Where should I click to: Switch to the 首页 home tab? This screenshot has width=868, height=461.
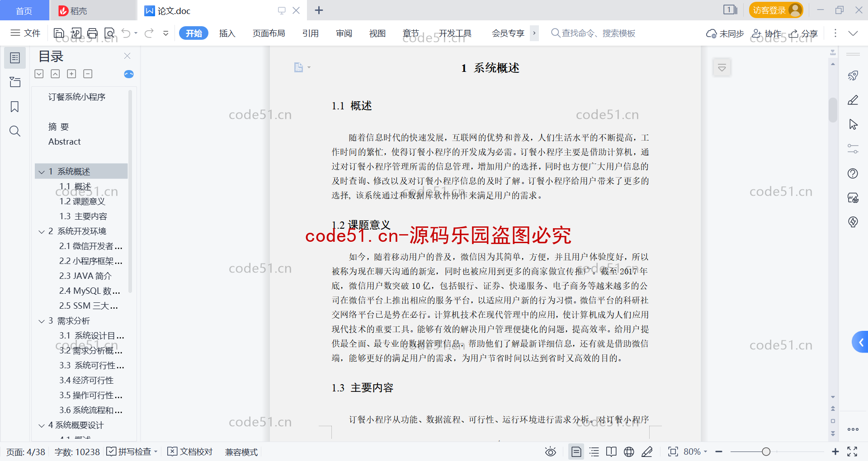pos(24,10)
